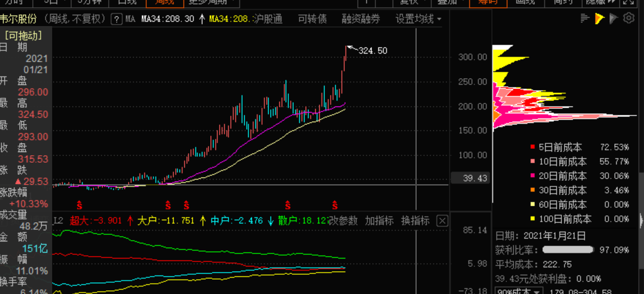Screen dimensions: 644x294
Task: Toggle the 融资融券 overlay
Action: click(x=361, y=20)
